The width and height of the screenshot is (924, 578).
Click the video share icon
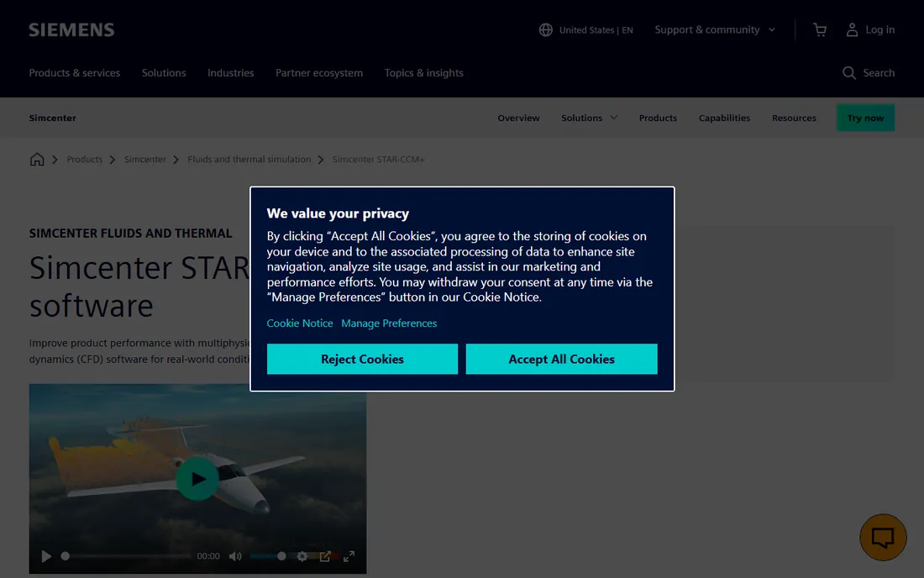coord(325,555)
